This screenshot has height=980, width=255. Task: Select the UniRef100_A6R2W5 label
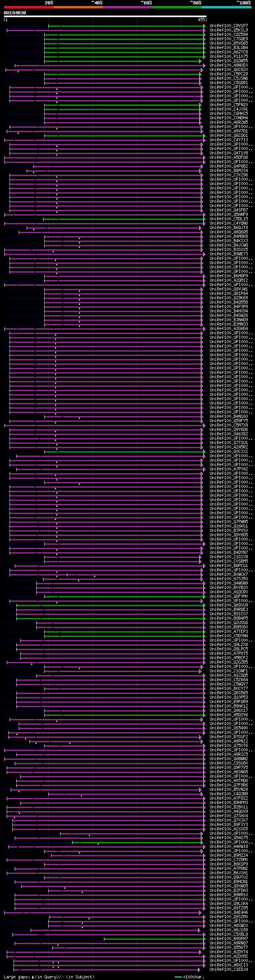(229, 122)
